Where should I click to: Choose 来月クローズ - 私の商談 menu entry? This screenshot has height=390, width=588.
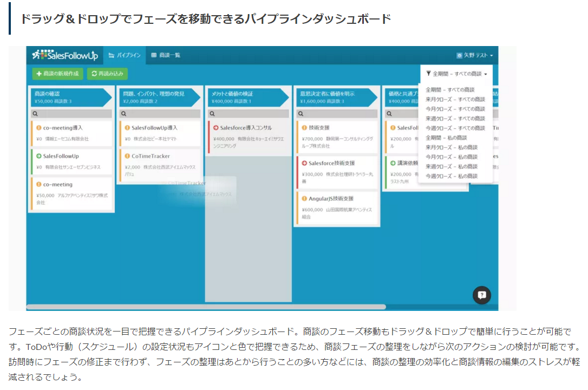tap(452, 147)
